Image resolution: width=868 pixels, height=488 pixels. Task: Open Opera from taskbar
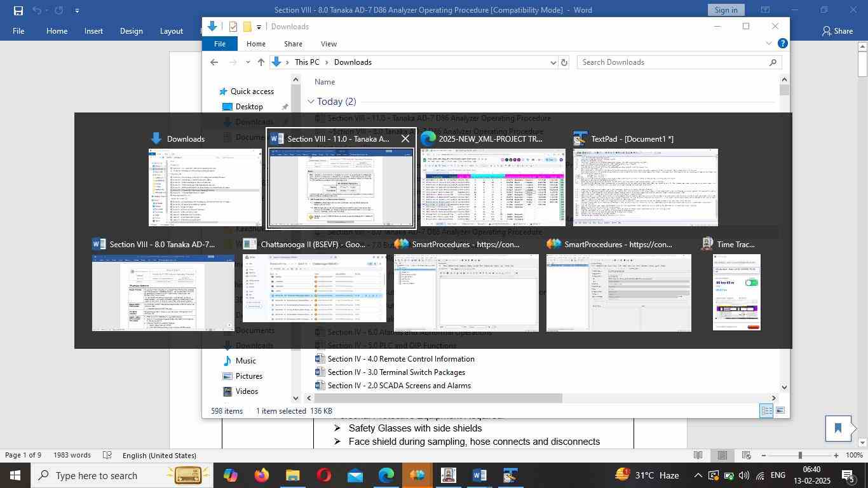pos(324,475)
